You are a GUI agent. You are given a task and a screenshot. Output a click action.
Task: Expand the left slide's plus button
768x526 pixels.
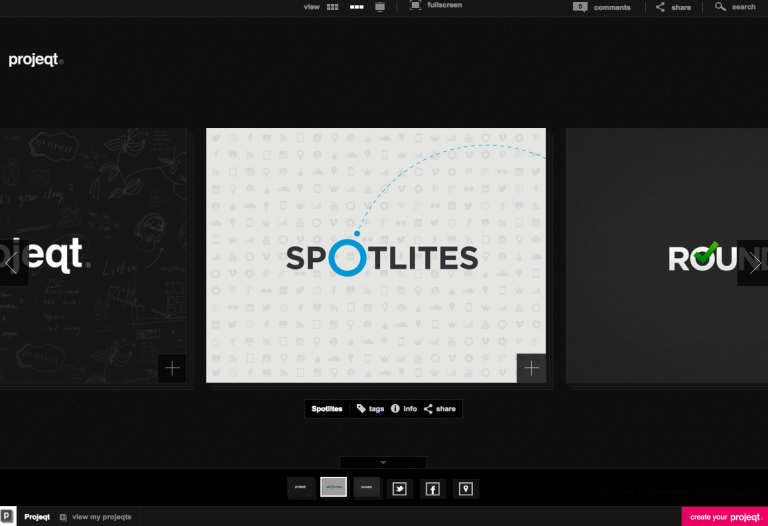point(172,368)
